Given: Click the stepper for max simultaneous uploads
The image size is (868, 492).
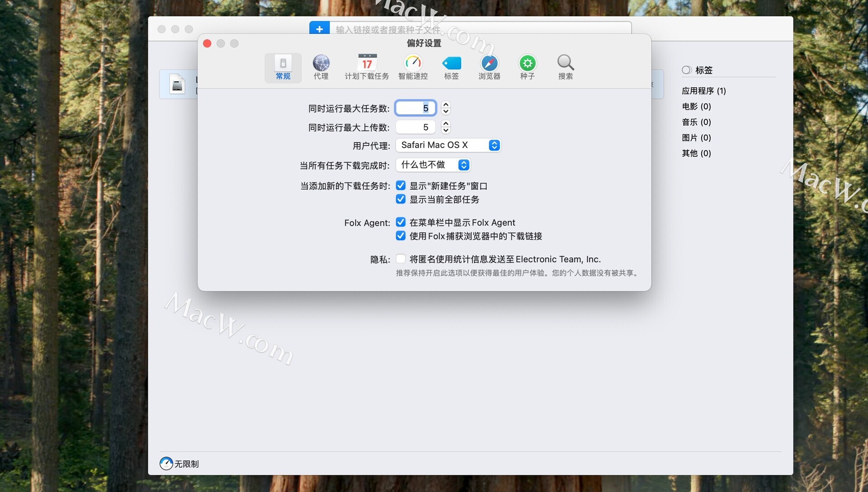Looking at the screenshot, I should click(446, 127).
